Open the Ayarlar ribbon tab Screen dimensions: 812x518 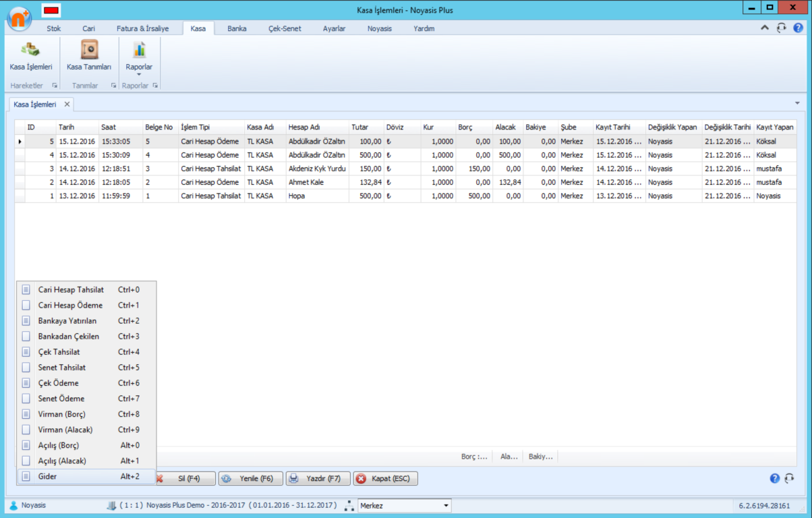tap(335, 29)
